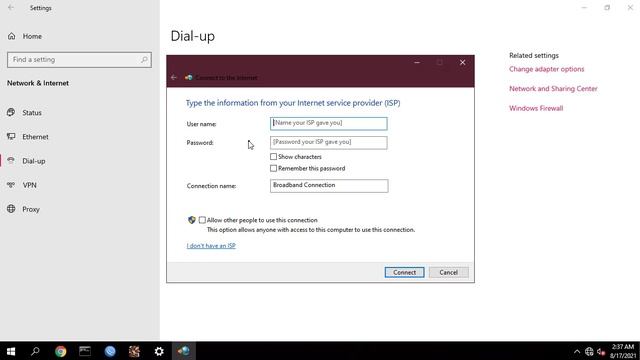Open the Settings gear in taskbar

click(159, 351)
